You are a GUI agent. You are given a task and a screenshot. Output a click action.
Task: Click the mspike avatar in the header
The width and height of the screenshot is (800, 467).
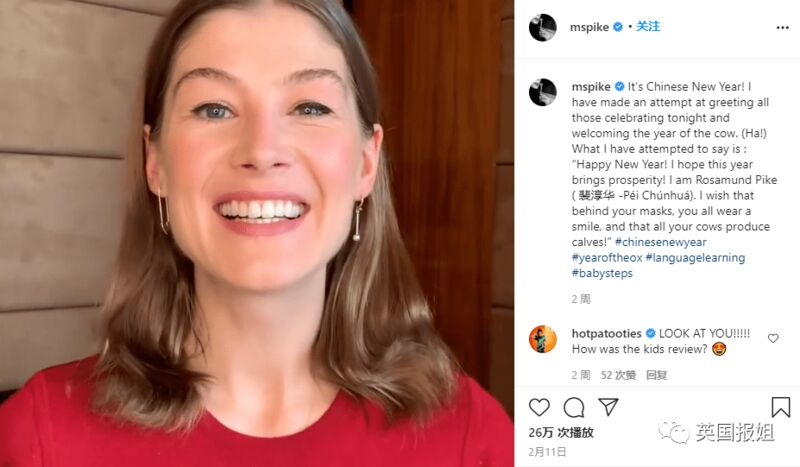click(542, 27)
